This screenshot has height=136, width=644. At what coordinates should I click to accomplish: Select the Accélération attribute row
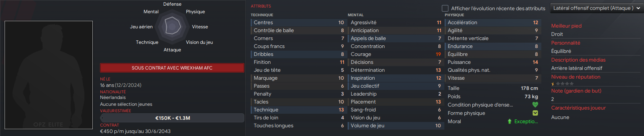(x=492, y=23)
